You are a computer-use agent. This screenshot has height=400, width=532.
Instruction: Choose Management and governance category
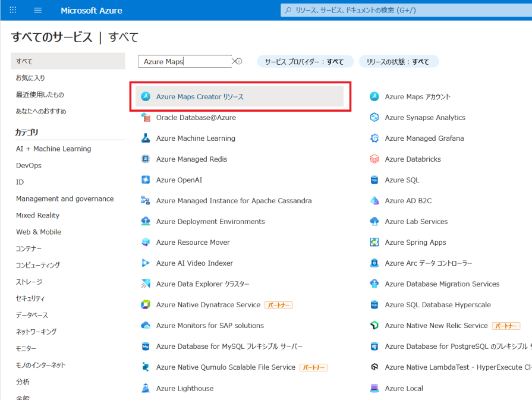(64, 199)
